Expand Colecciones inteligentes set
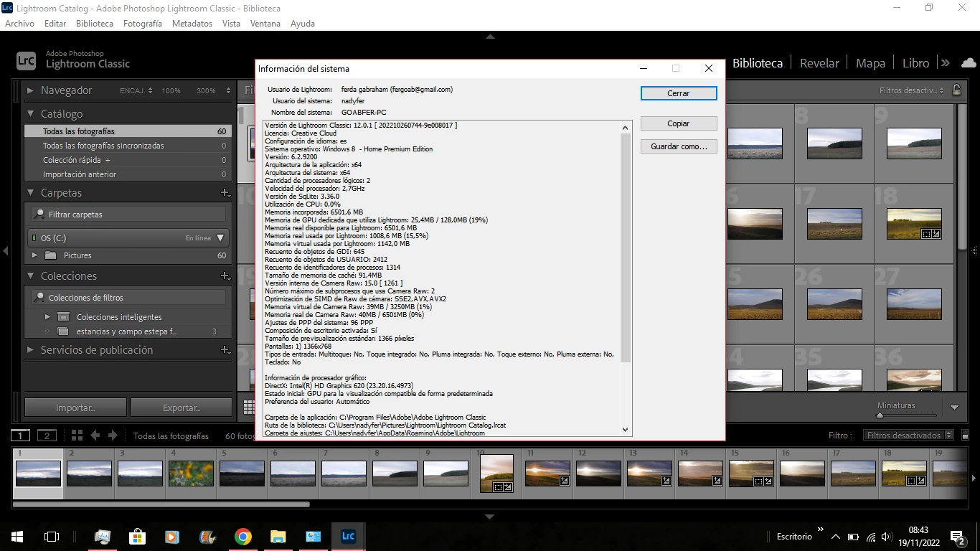The width and height of the screenshot is (980, 551). pyautogui.click(x=47, y=317)
